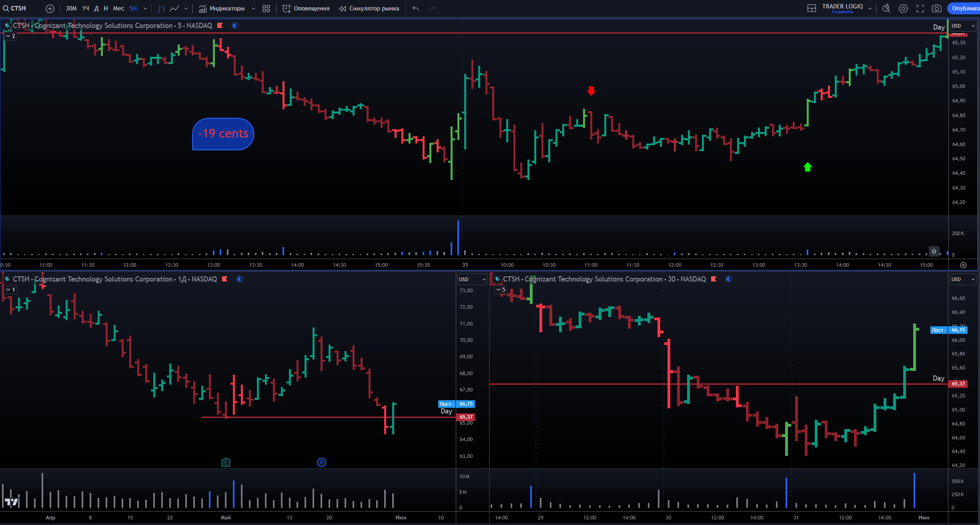Screen dimensions: 980x525
Task: Open quick search icon
Action: [x=886, y=8]
